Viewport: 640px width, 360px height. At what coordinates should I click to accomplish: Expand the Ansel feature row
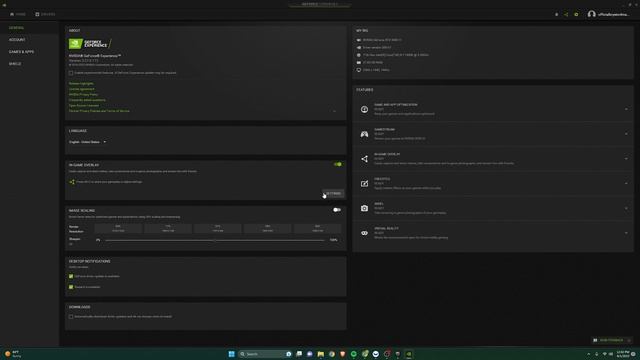[626, 208]
